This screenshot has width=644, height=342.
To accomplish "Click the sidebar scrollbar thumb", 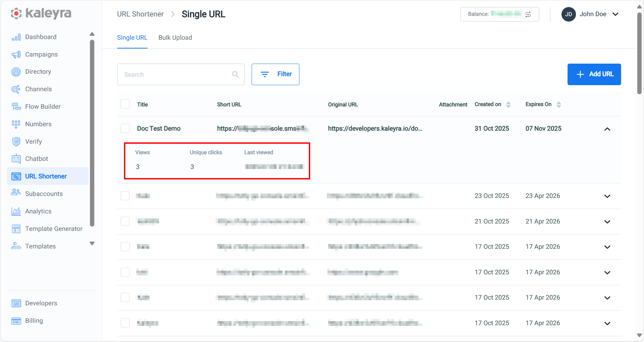I will point(92,133).
